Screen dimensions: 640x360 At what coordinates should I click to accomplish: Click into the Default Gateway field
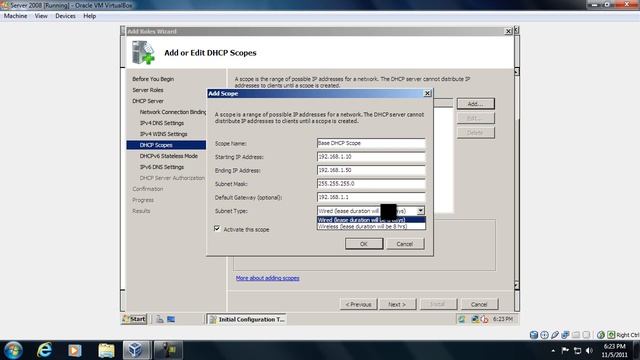[371, 197]
